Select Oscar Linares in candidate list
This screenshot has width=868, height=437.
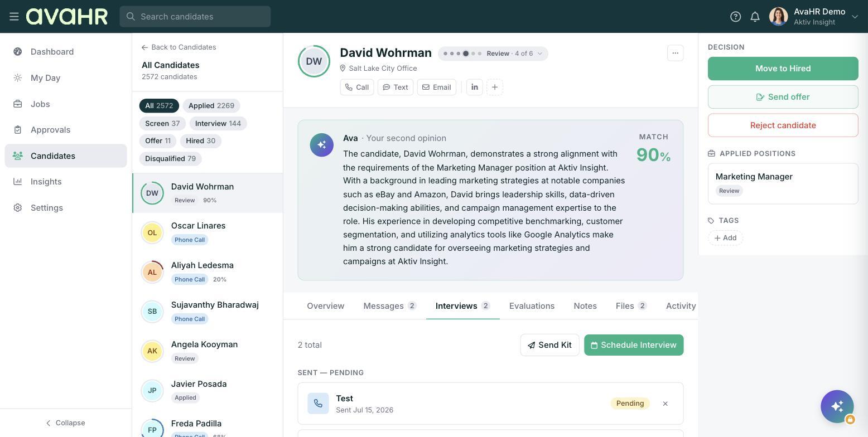(208, 232)
